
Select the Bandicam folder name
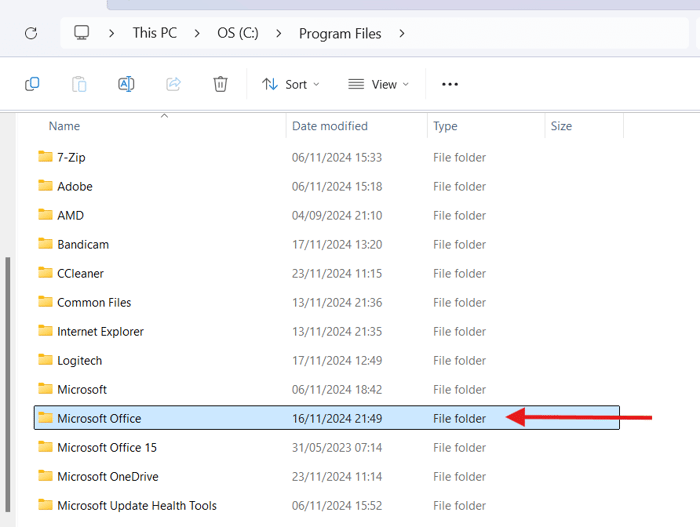tap(83, 244)
